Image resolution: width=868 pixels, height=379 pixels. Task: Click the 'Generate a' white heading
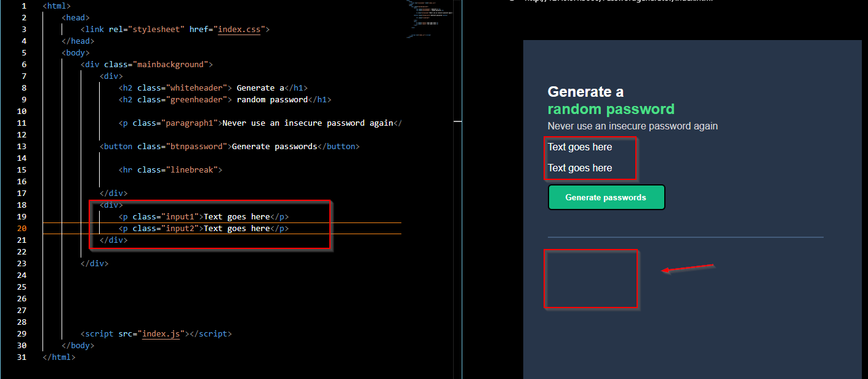pyautogui.click(x=585, y=92)
